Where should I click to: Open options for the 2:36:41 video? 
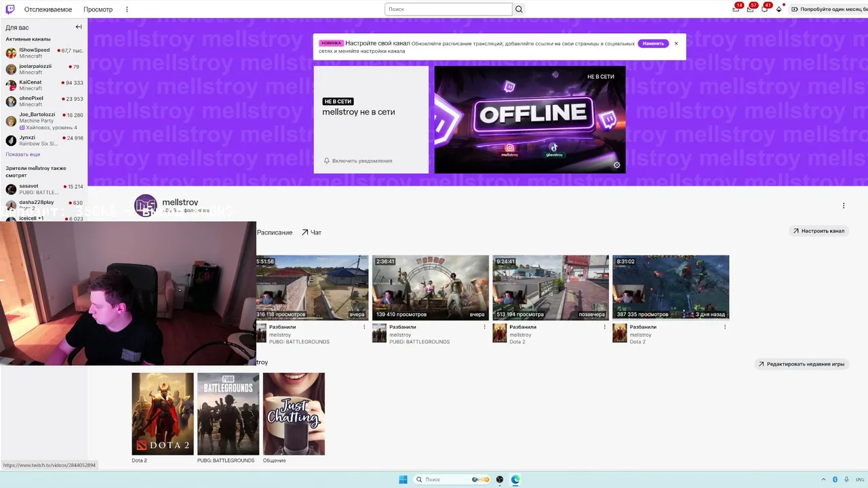484,327
